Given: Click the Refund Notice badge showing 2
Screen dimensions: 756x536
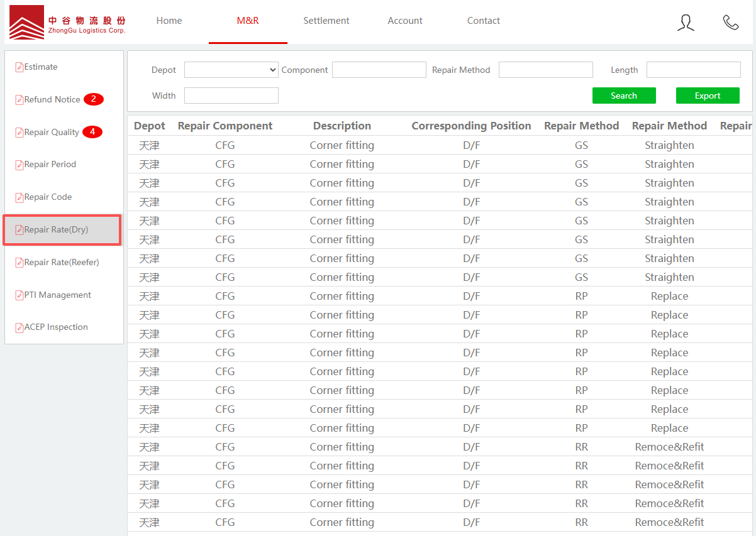Looking at the screenshot, I should click(93, 99).
